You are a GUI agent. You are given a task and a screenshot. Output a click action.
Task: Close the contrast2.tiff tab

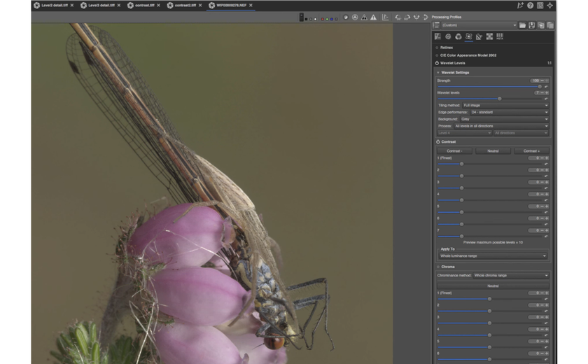click(x=200, y=5)
